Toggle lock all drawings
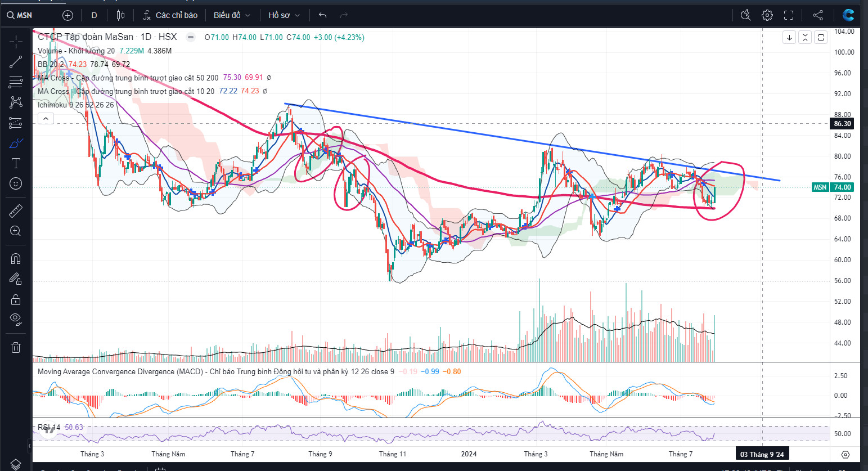Viewport: 868px width, 471px height. (x=16, y=299)
